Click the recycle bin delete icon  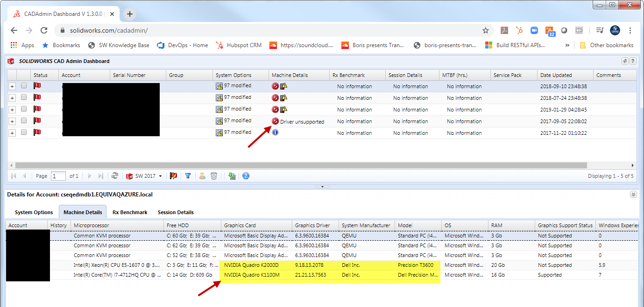[x=213, y=176]
